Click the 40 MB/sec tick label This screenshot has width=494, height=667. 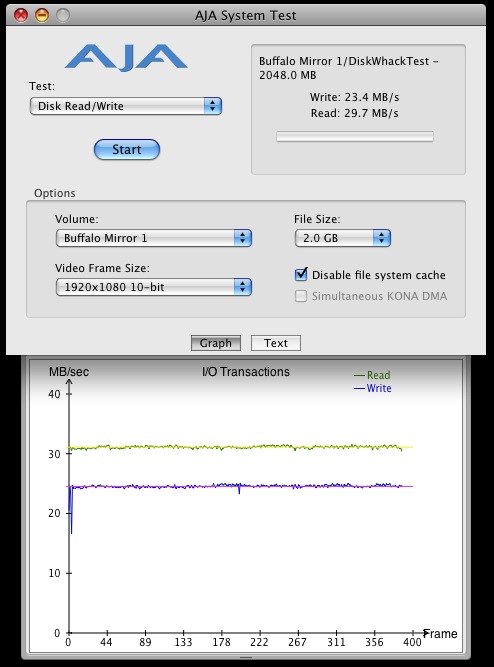[x=54, y=394]
